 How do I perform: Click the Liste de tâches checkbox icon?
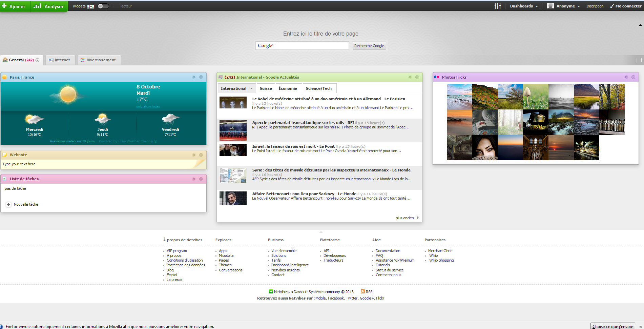point(4,179)
